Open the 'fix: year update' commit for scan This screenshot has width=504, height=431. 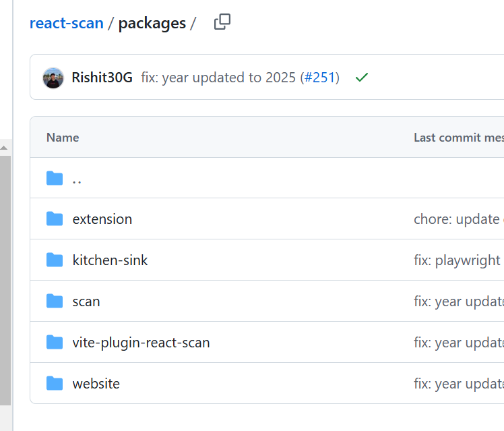459,301
